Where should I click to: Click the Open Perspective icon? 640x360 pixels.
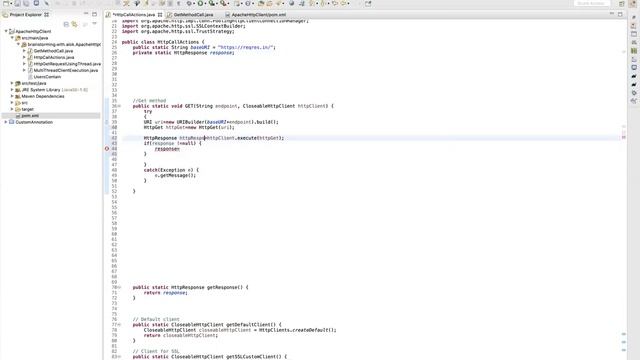click(x=622, y=4)
